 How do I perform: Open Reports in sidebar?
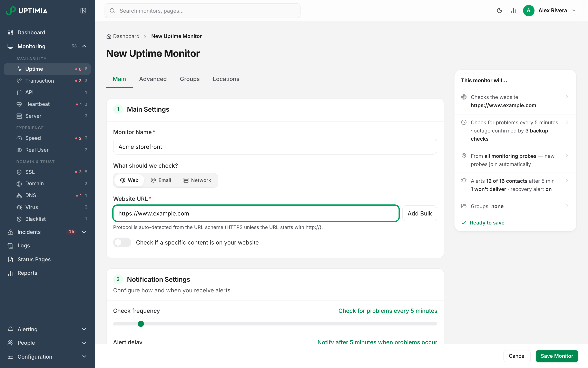47,273
